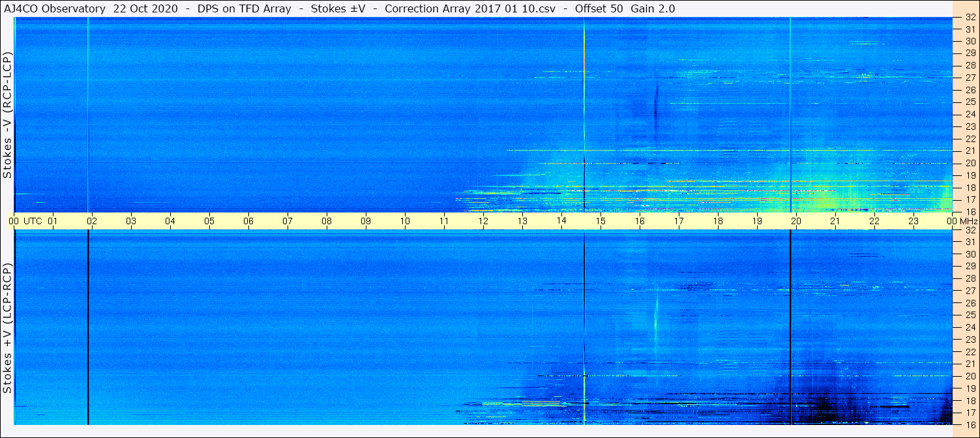Click the Stokes ±V header text

(339, 8)
